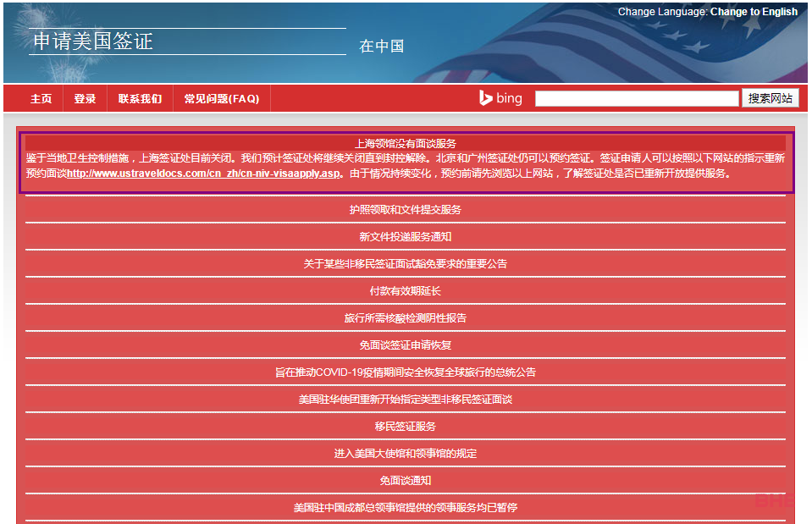
Task: Open the ustraveldocs.com visa apply link
Action: (203, 174)
